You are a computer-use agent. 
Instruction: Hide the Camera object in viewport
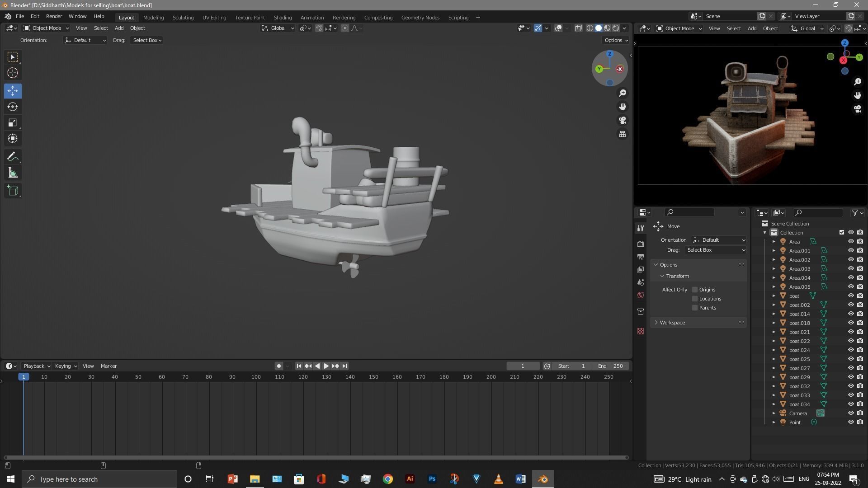(x=850, y=413)
